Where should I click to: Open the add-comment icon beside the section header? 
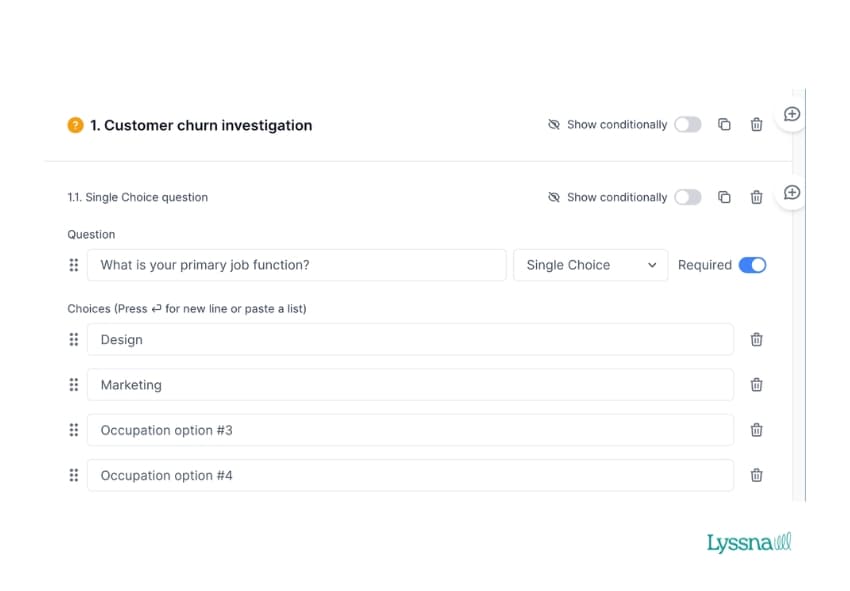[791, 114]
